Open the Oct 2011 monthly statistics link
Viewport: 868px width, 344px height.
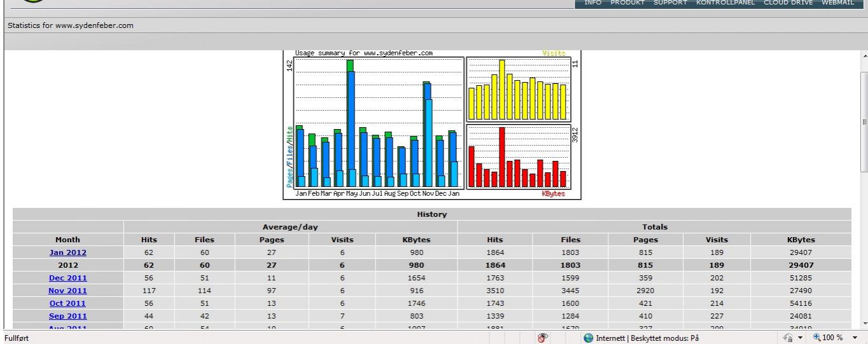pyautogui.click(x=67, y=303)
